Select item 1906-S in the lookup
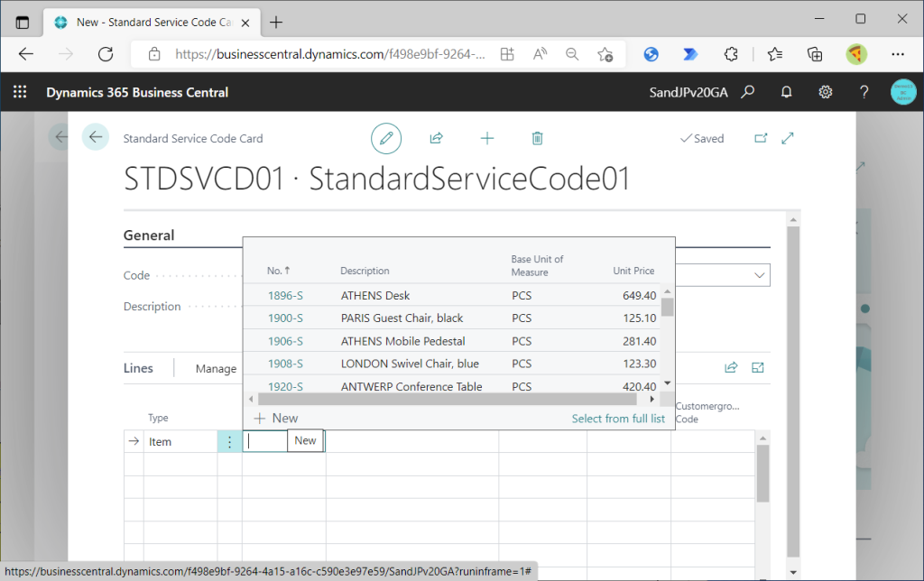The image size is (924, 581). tap(285, 341)
